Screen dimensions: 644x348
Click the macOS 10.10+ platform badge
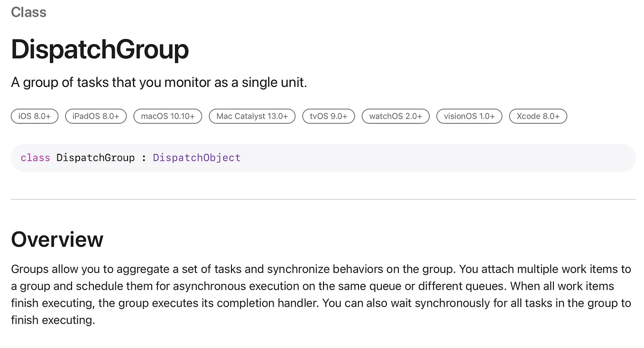(168, 116)
